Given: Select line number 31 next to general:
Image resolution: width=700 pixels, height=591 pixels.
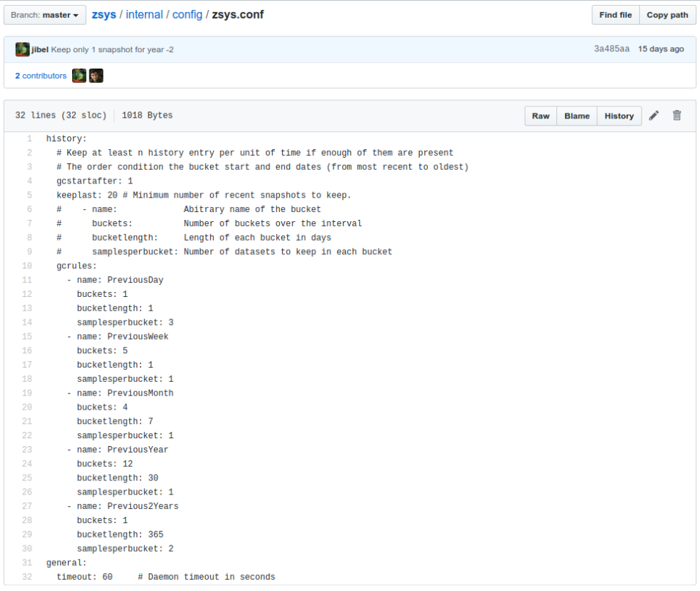Looking at the screenshot, I should tap(26, 562).
